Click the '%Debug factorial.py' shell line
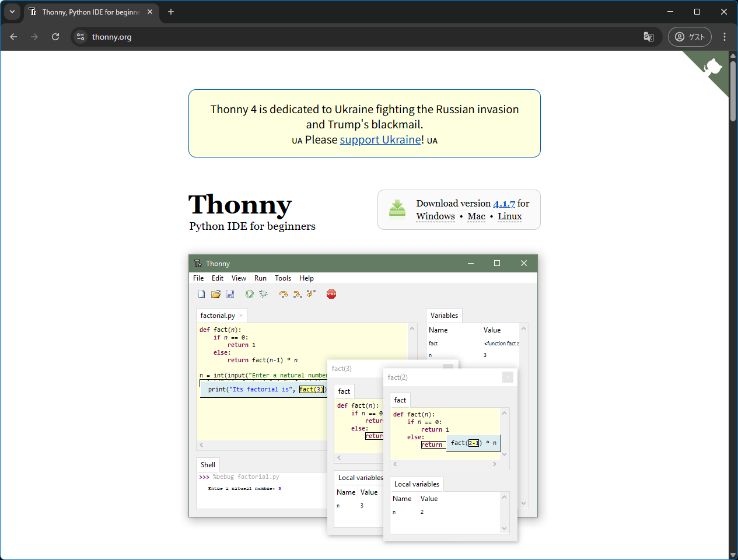 point(246,477)
